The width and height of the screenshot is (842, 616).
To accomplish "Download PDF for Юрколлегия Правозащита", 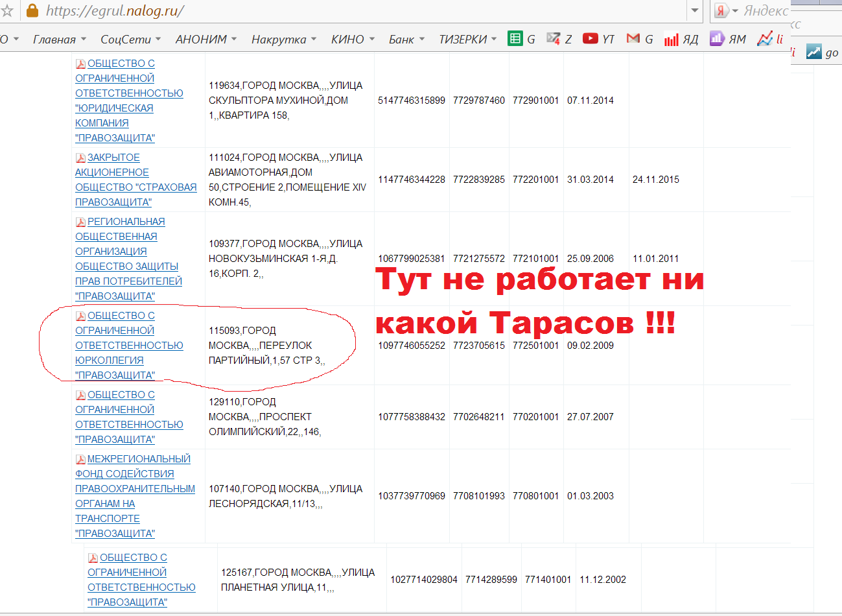I will [81, 316].
